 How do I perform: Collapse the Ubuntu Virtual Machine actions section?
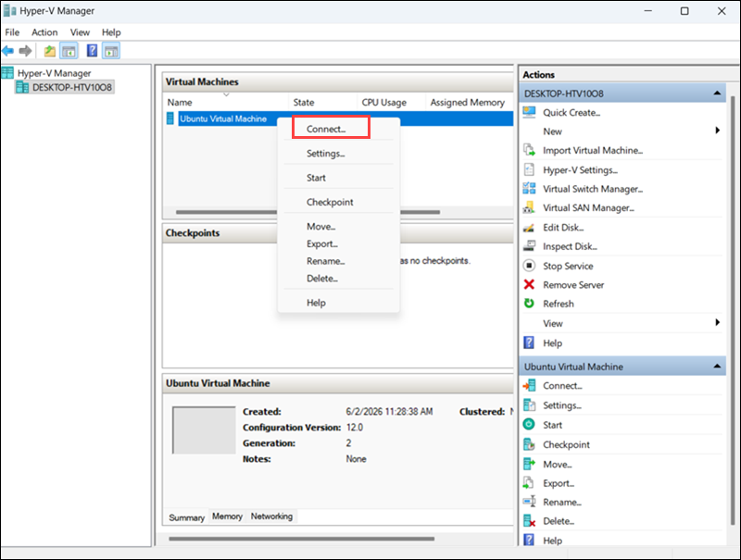coord(717,366)
